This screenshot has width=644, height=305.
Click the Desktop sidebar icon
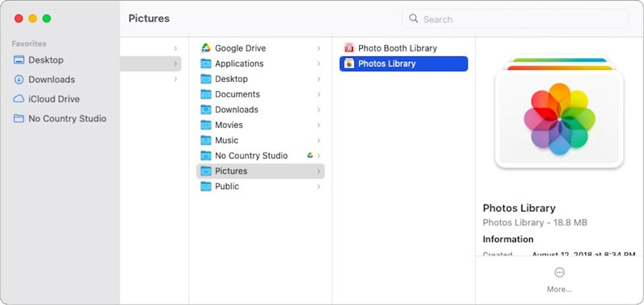click(19, 60)
